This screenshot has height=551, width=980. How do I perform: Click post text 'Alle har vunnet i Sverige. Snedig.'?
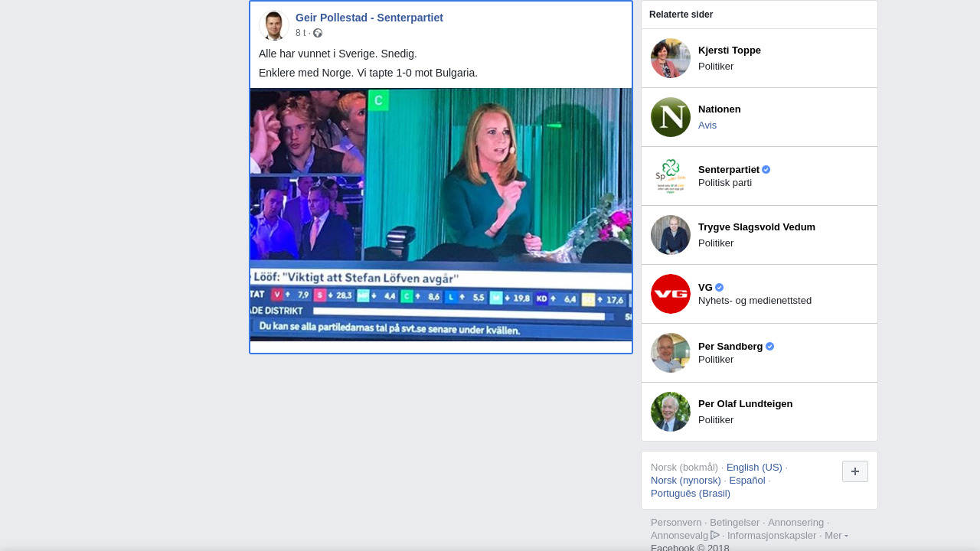coord(338,54)
